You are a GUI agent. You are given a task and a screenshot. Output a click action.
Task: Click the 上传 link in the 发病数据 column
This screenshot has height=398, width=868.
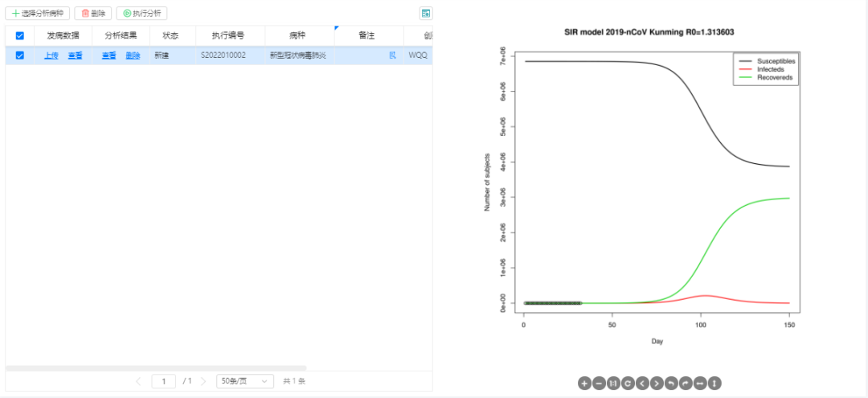click(x=51, y=55)
